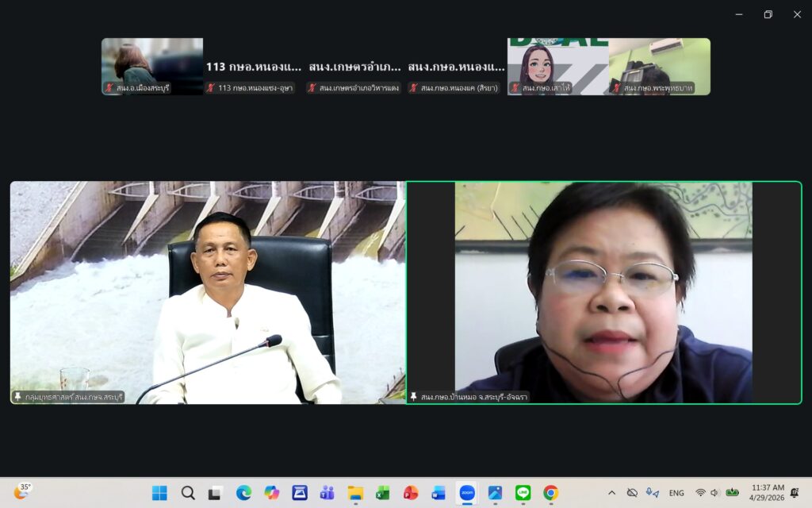Open Task View from the taskbar
The height and width of the screenshot is (508, 812).
[x=215, y=493]
